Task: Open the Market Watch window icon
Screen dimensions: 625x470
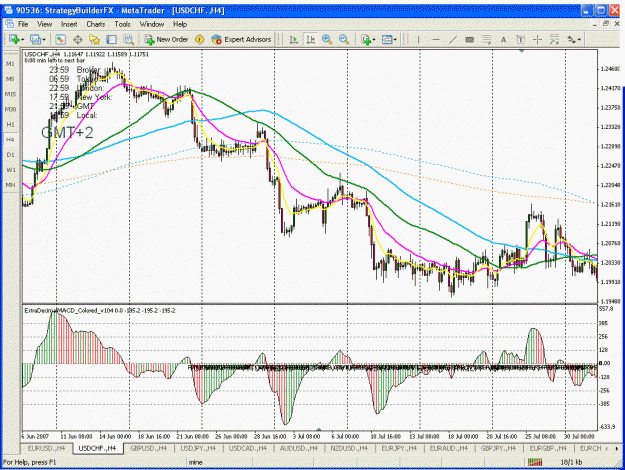Action: pos(60,39)
